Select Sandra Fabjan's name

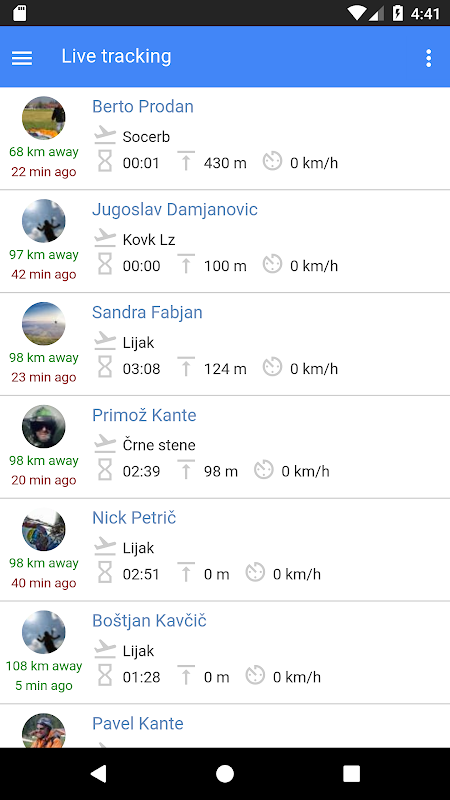tap(147, 312)
